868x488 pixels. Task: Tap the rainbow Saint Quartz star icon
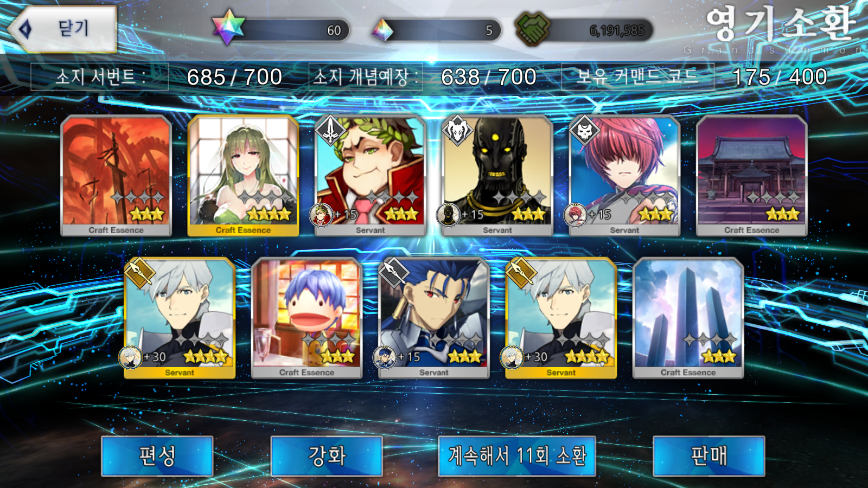click(228, 28)
